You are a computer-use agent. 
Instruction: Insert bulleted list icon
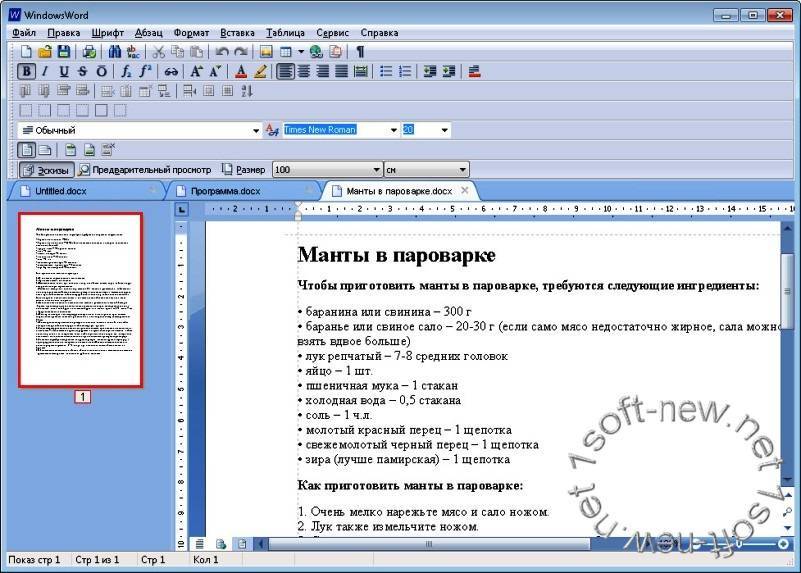coord(386,71)
